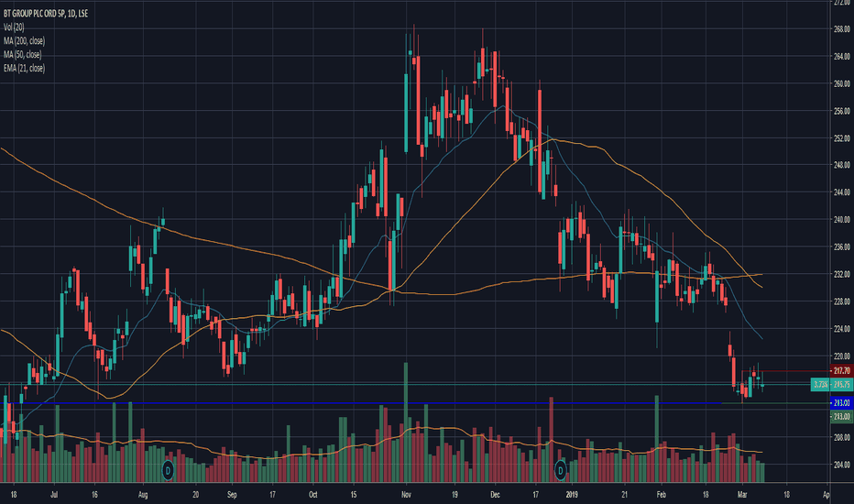Click the 21 date label after 2019

[624, 495]
